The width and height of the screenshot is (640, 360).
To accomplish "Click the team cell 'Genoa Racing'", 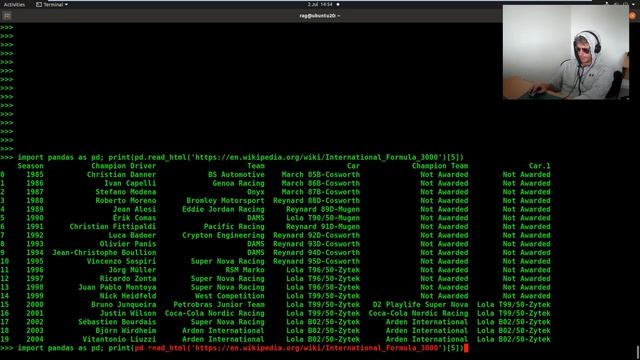I will [238, 183].
